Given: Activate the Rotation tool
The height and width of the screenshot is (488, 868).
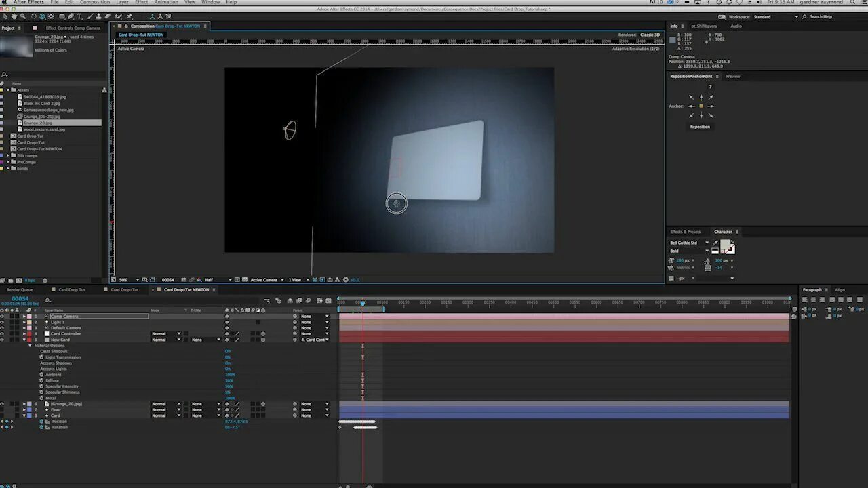Looking at the screenshot, I should (33, 15).
